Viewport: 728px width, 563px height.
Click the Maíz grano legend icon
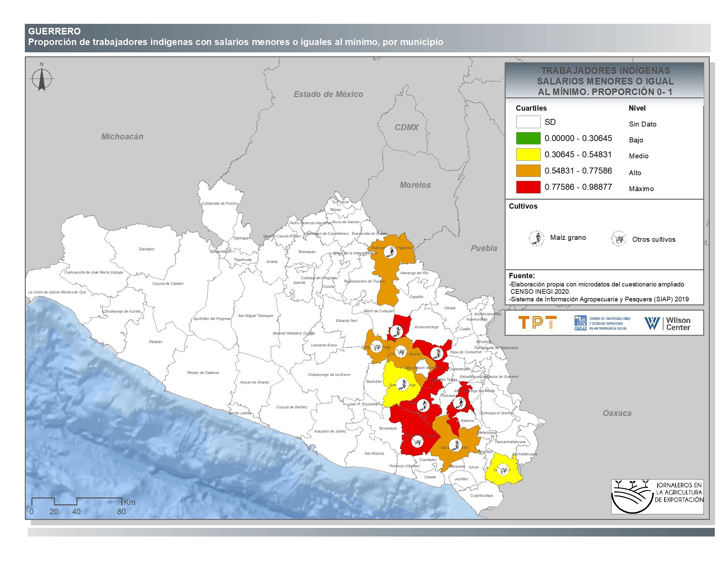click(536, 238)
